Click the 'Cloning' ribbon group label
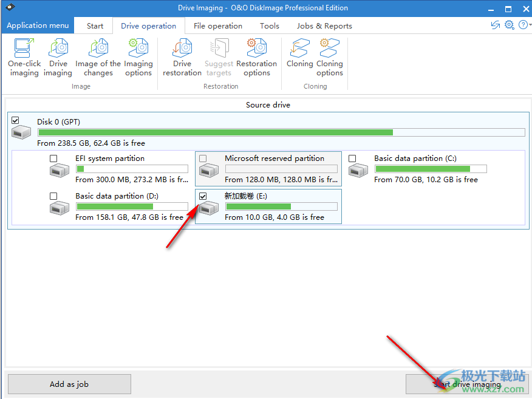 tap(315, 86)
